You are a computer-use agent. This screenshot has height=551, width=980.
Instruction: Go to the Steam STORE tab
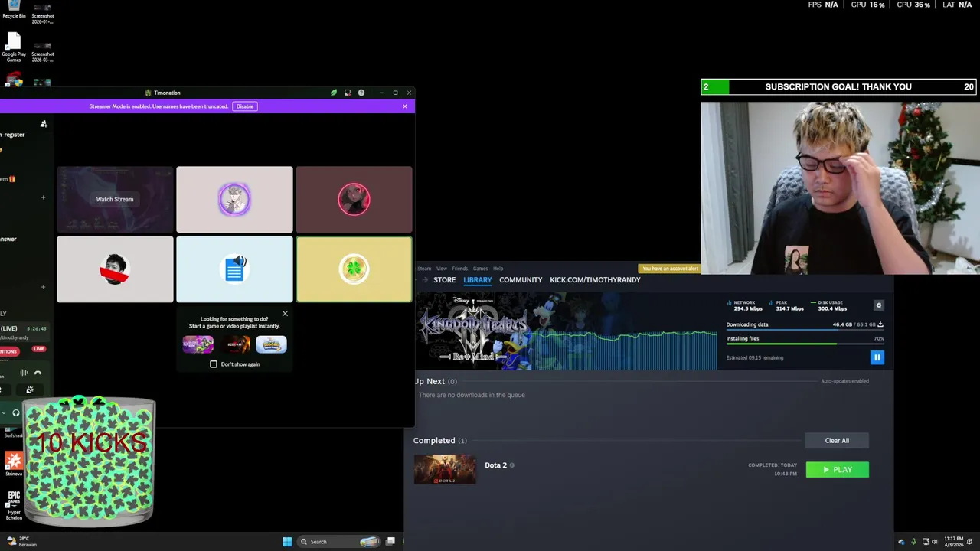(444, 280)
